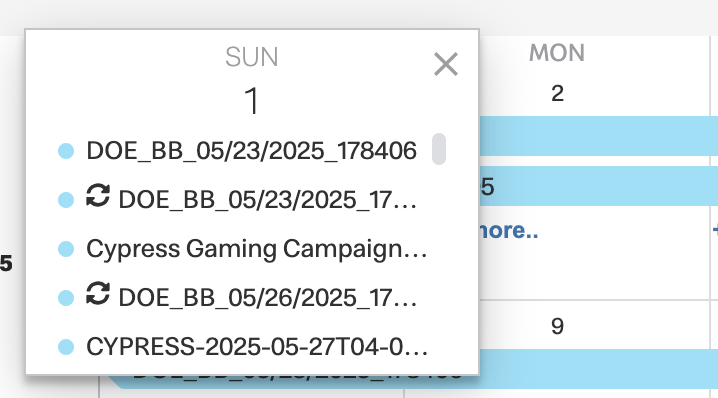Select date number 9 in calendar
The image size is (718, 398).
557,327
